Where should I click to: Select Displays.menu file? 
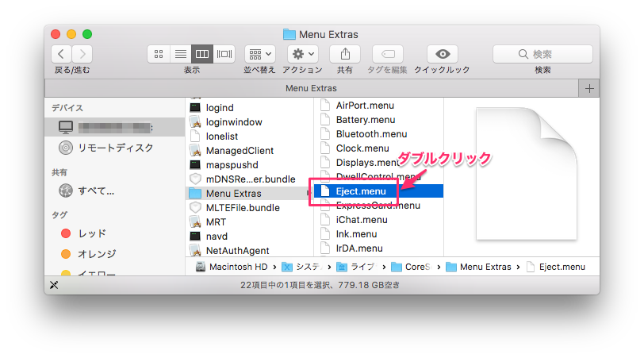[378, 163]
